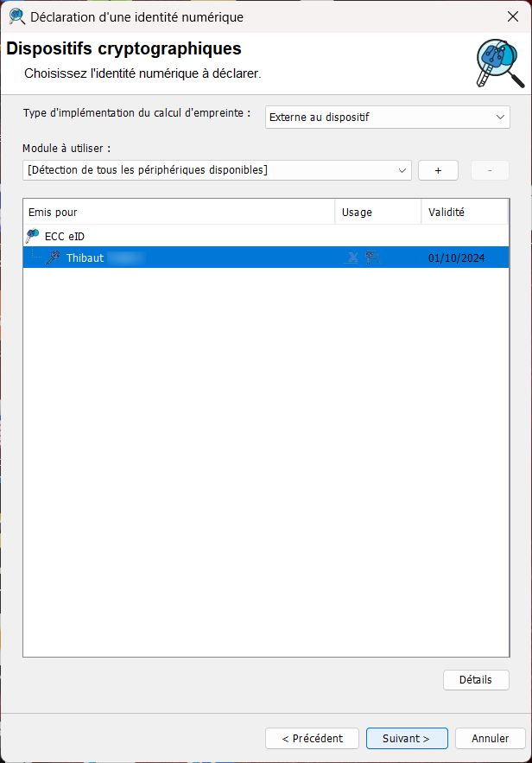
Task: Expand the module detection combo box arrow
Action: pyautogui.click(x=402, y=170)
